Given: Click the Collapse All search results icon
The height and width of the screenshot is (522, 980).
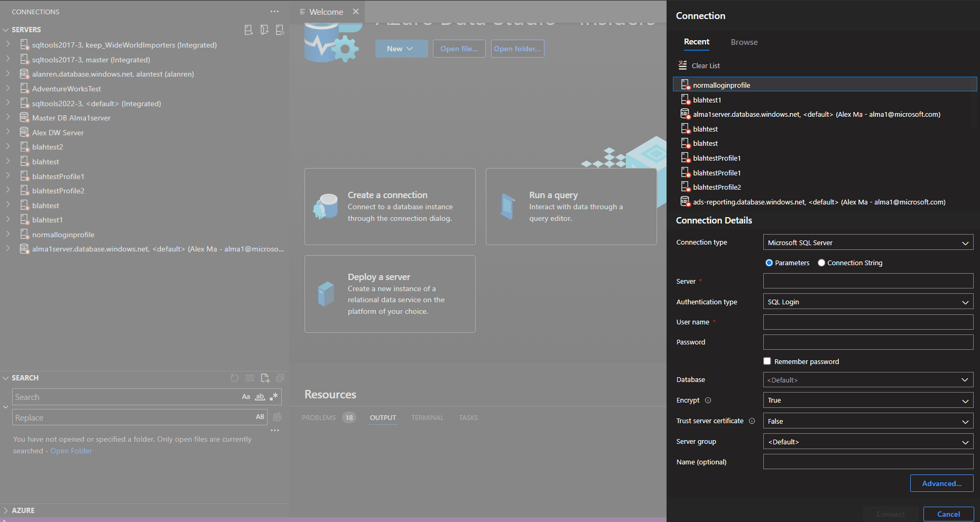Looking at the screenshot, I should point(280,378).
